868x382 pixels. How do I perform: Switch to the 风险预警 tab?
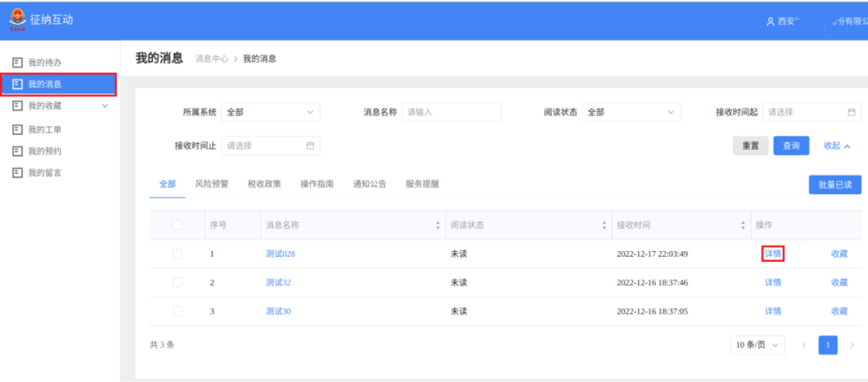coord(211,184)
